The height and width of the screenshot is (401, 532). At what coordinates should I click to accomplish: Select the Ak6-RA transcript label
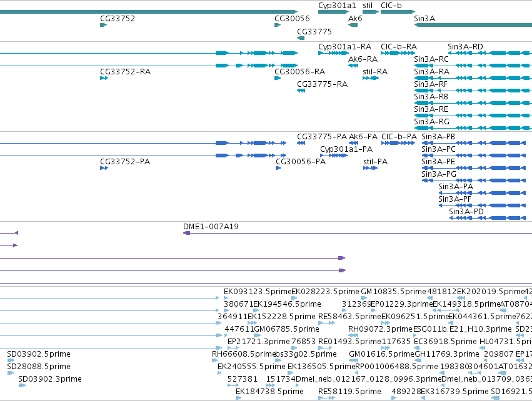363,59
